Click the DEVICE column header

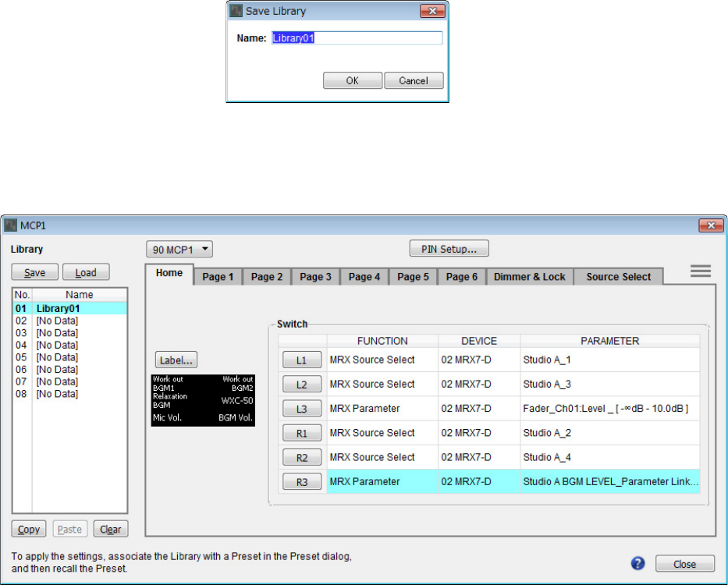point(479,341)
